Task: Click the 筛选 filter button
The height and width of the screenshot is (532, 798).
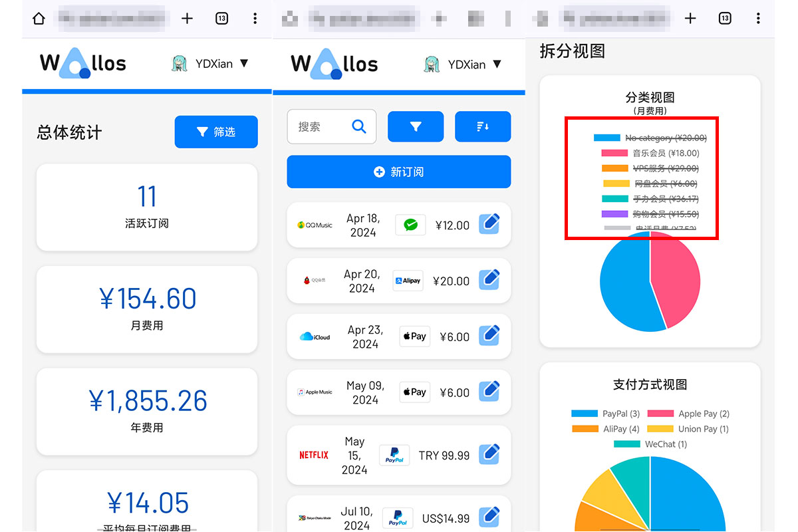Action: coord(216,132)
